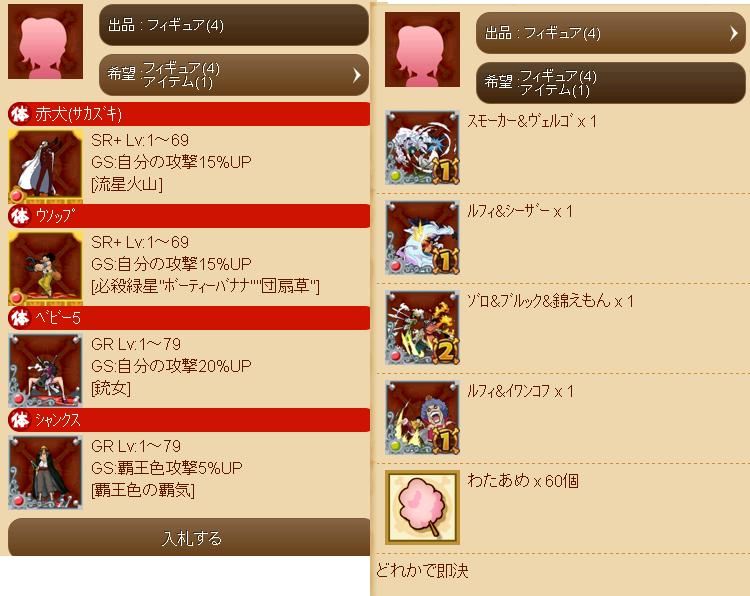Image resolution: width=750 pixels, height=596 pixels.
Task: Click the 体 badge beside ベビー5
Action: [x=20, y=318]
